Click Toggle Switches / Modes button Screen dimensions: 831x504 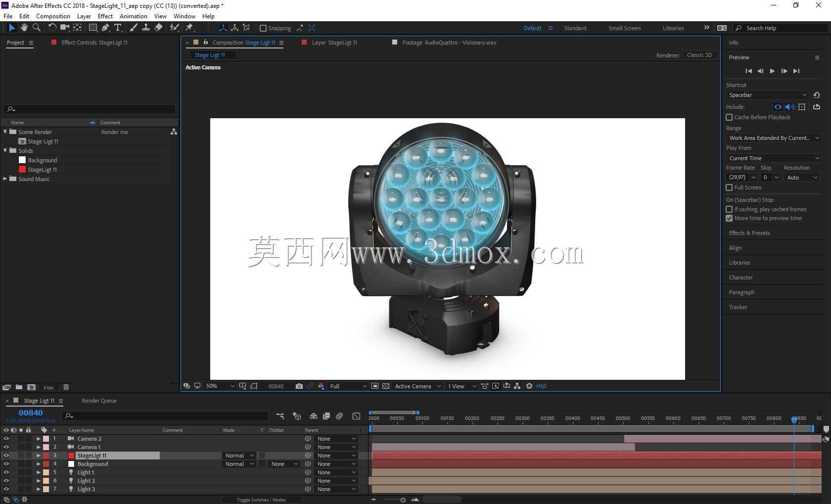pos(261,500)
